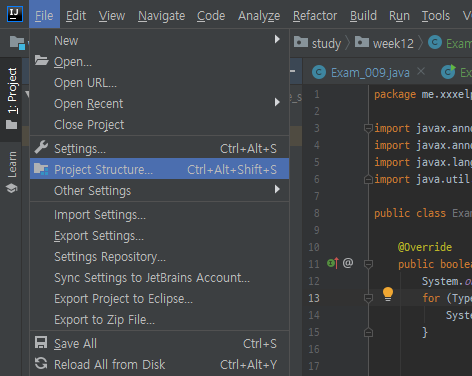The width and height of the screenshot is (472, 376).
Task: Click the fold end marker on line 15
Action: (368, 332)
